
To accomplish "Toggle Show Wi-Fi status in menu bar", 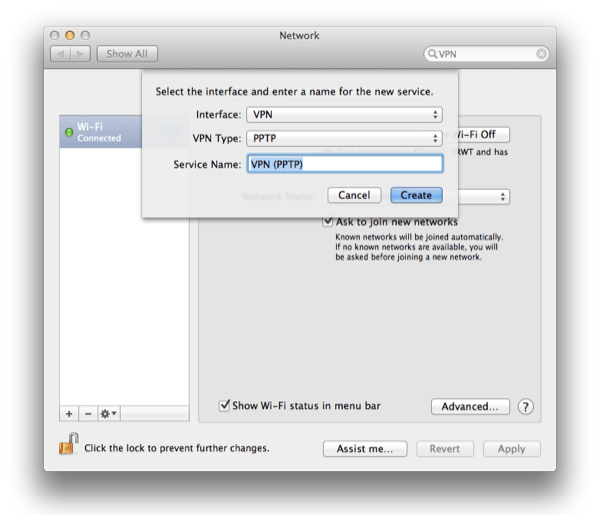I will click(224, 406).
